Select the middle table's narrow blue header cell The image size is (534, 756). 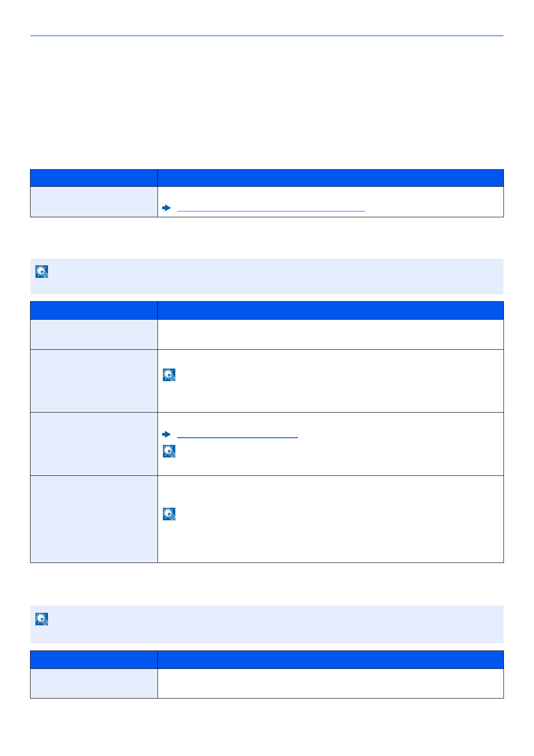94,310
